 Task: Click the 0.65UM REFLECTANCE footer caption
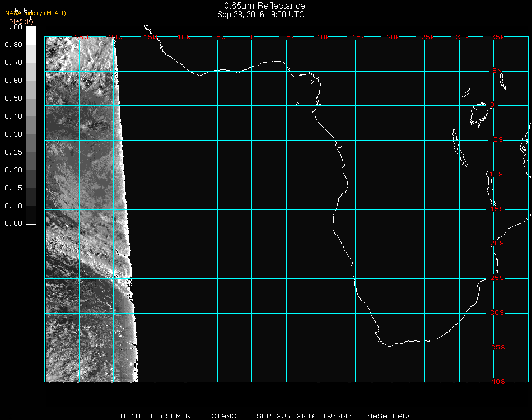tap(196, 416)
